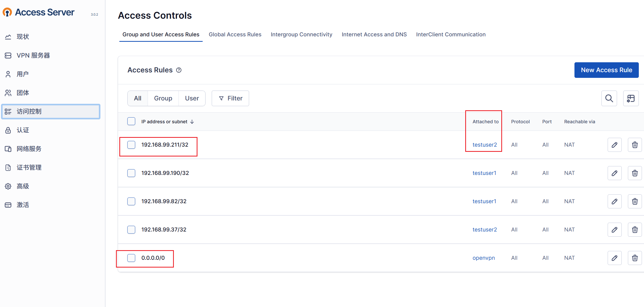Sort by IP address or subnet arrow

tap(192, 122)
